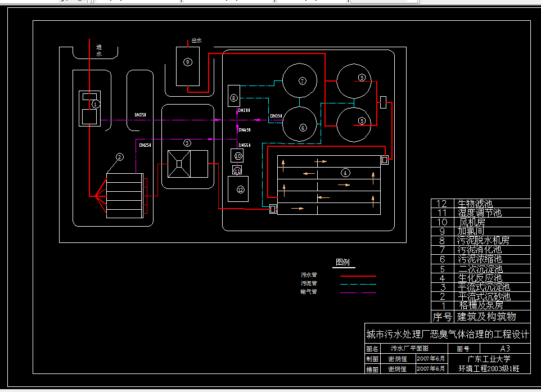Image resolution: width=541 pixels, height=392 pixels.
Task: Select 平流式沉砂池 in the structures table
Action: click(x=484, y=296)
